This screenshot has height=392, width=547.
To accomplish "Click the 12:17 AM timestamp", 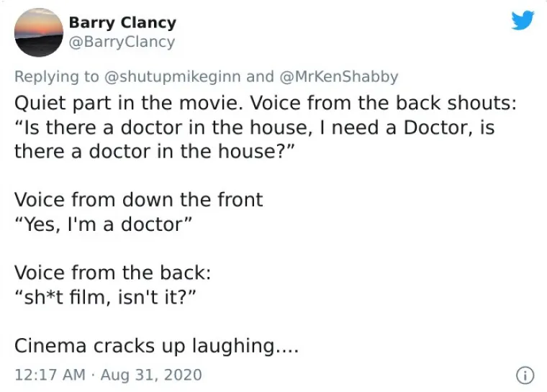I will pyautogui.click(x=50, y=375).
